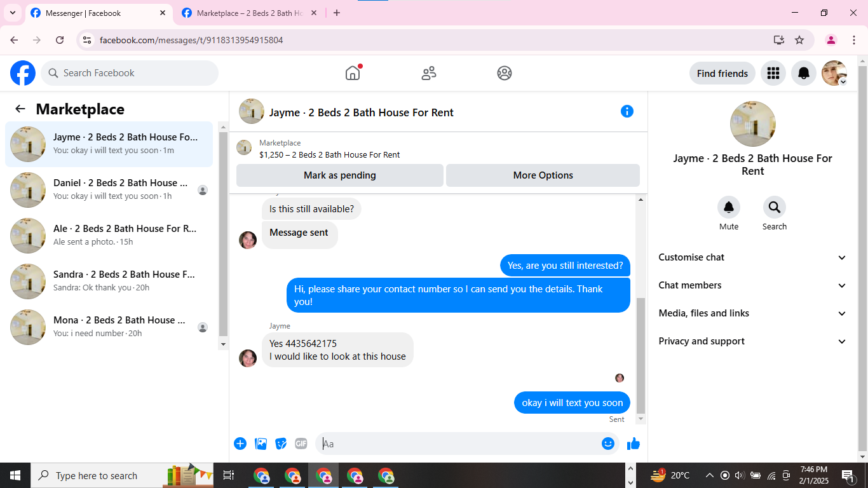Viewport: 868px width, 488px height.
Task: Click Mark as pending button
Action: tap(340, 175)
